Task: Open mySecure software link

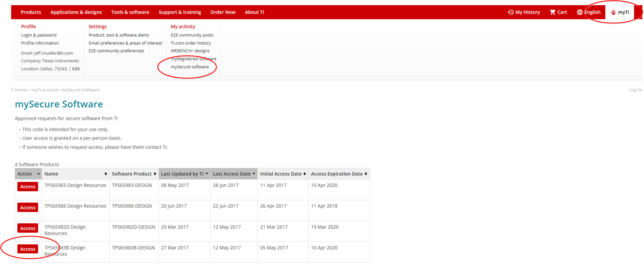Action: (190, 67)
